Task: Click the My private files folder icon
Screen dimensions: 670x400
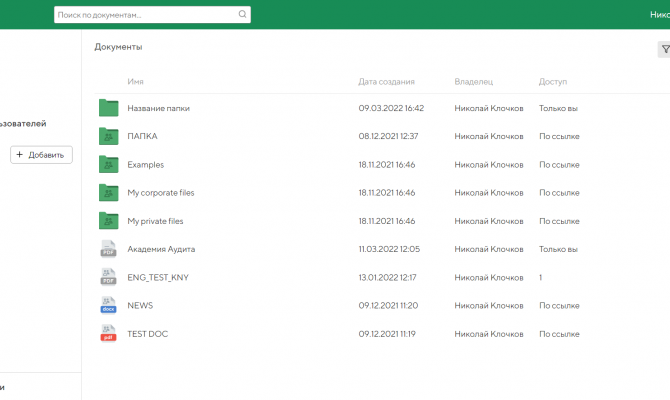Action: 109,221
